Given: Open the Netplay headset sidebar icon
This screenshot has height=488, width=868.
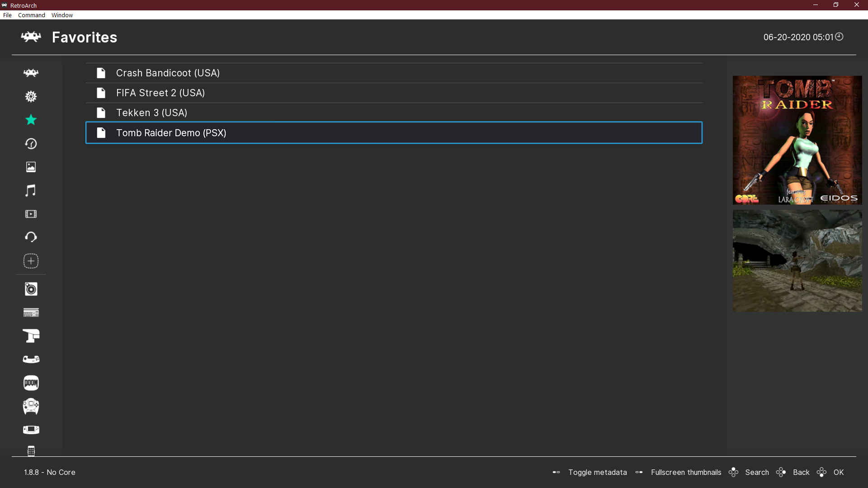Looking at the screenshot, I should click(x=31, y=237).
